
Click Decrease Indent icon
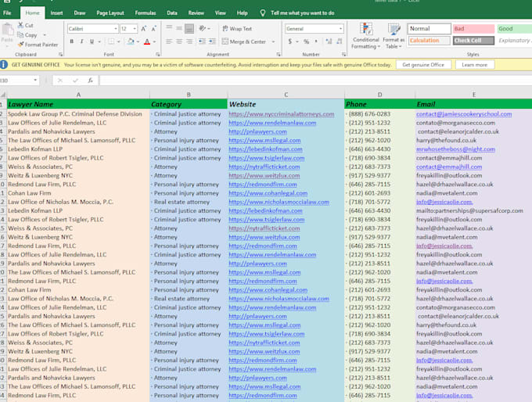click(x=202, y=41)
